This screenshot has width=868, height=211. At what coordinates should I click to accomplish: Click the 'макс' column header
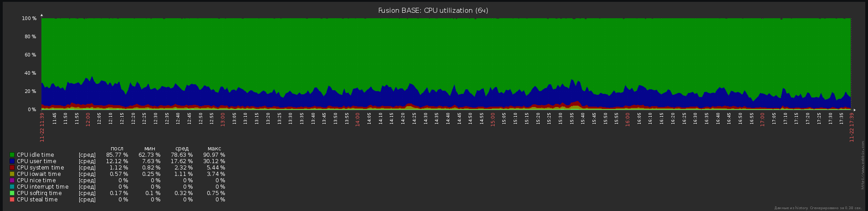tap(214, 149)
